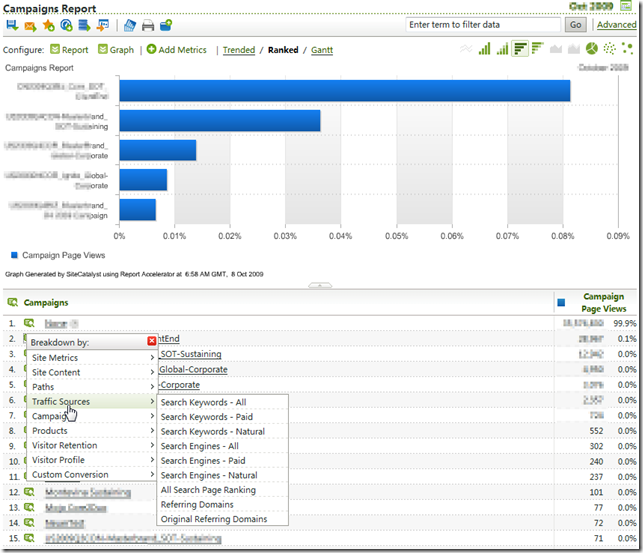Screen dimensions: 643x553
Task: Switch to the scatter plot graph icon
Action: pyautogui.click(x=610, y=49)
